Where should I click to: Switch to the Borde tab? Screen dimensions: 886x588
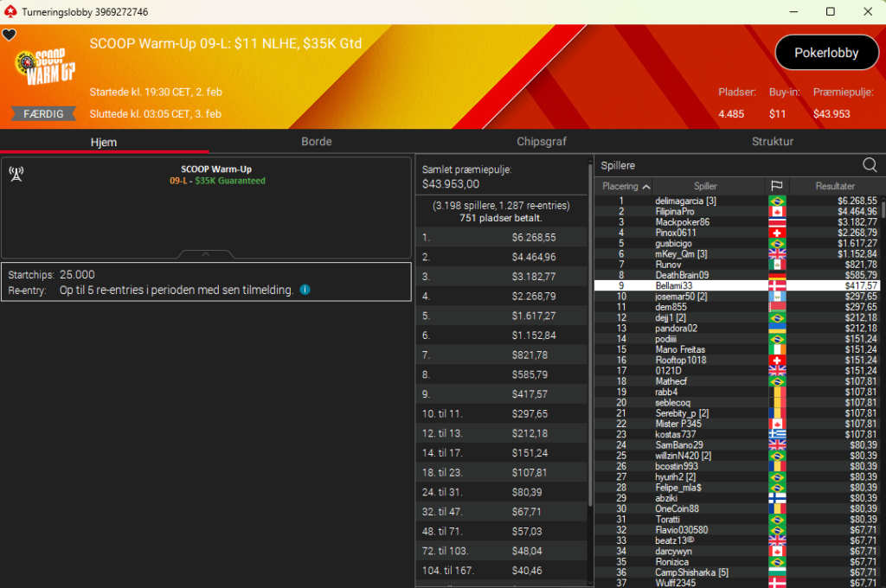pyautogui.click(x=316, y=142)
